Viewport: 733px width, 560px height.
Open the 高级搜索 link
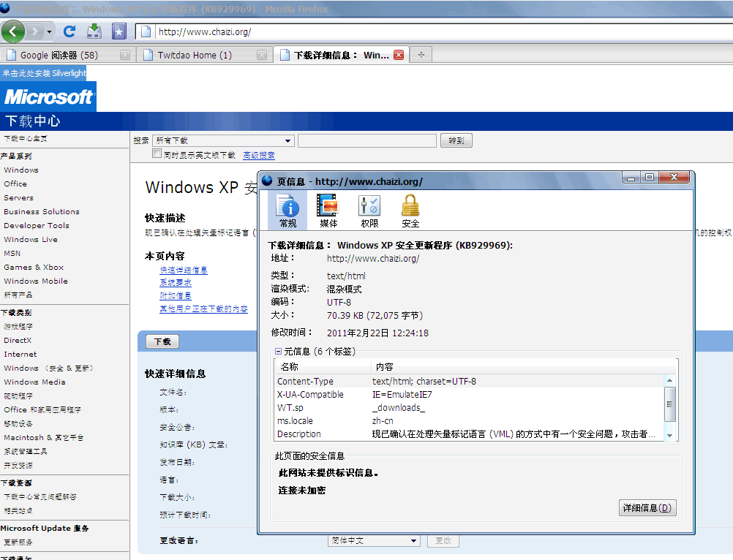(259, 155)
